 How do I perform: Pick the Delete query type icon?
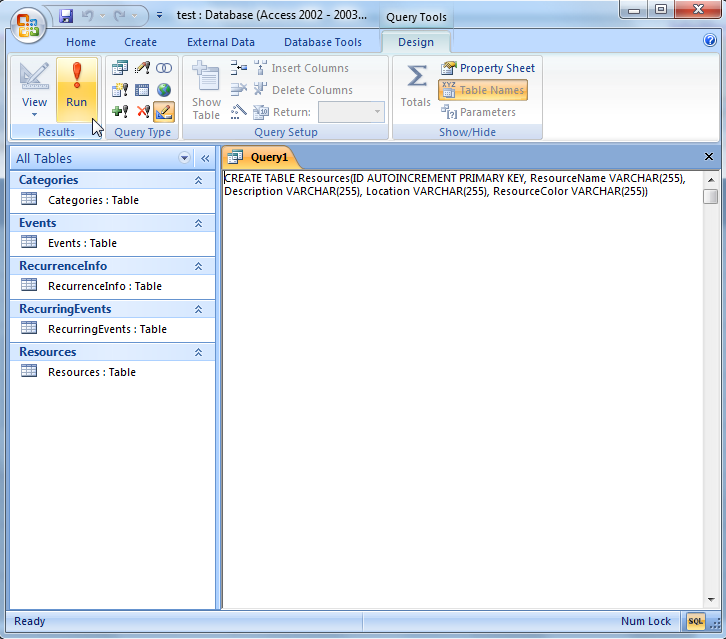click(142, 112)
